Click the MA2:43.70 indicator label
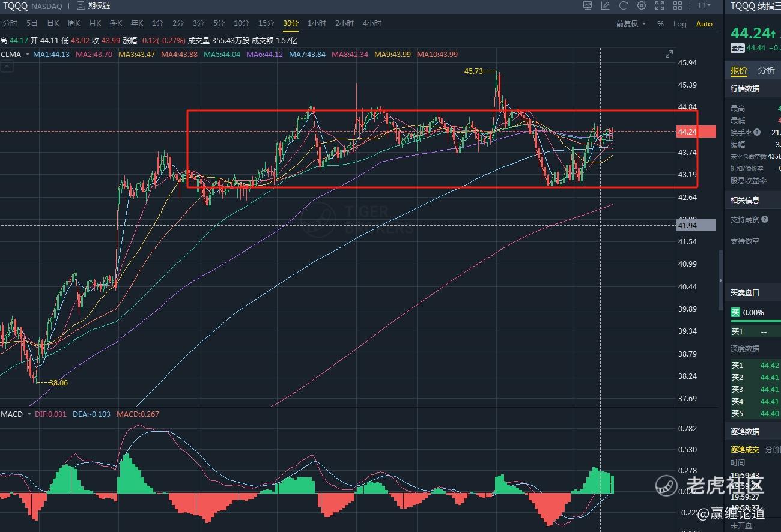 point(94,54)
